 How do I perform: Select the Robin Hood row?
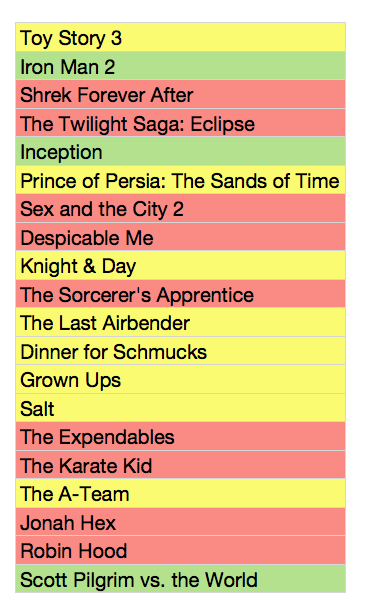click(180, 550)
